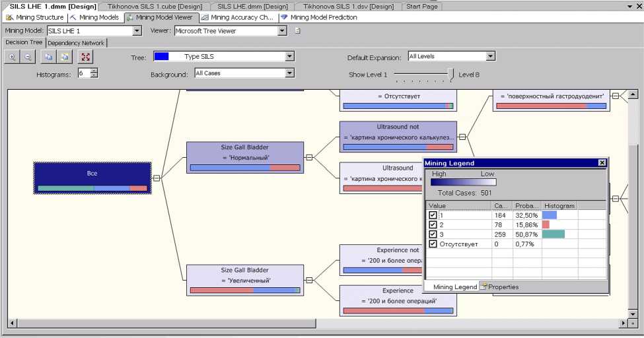Toggle checkbox for Отсутствует in legend
Screen dimensions: 644x338
click(x=433, y=244)
